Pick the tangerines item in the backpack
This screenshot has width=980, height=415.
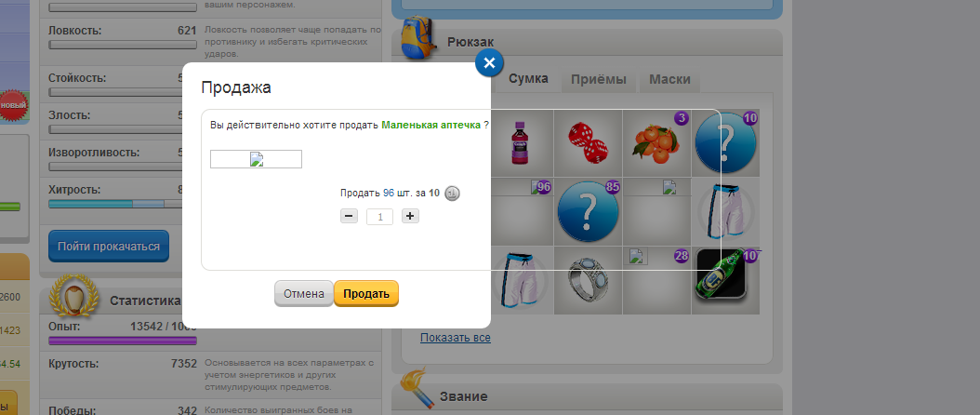click(x=656, y=142)
